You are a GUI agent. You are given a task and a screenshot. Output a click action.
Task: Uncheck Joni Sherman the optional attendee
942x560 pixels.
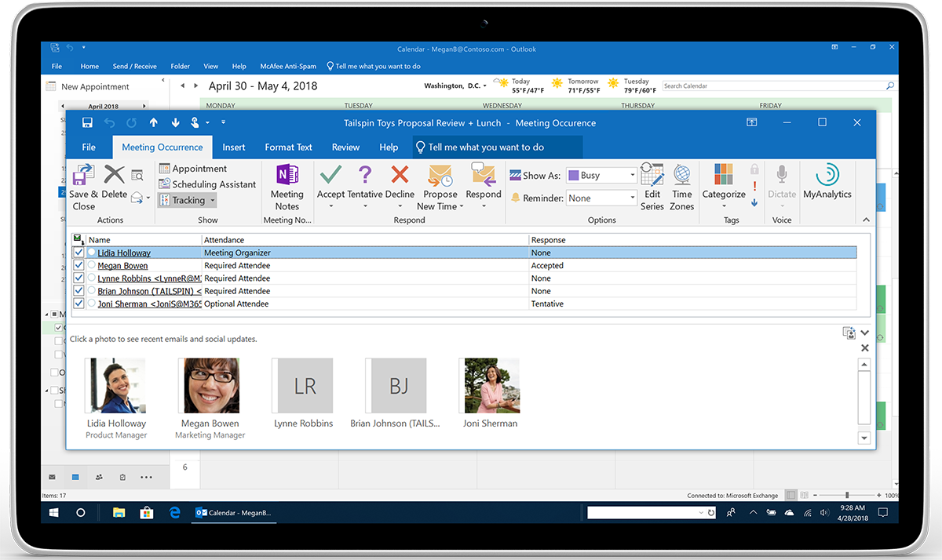[x=78, y=304]
